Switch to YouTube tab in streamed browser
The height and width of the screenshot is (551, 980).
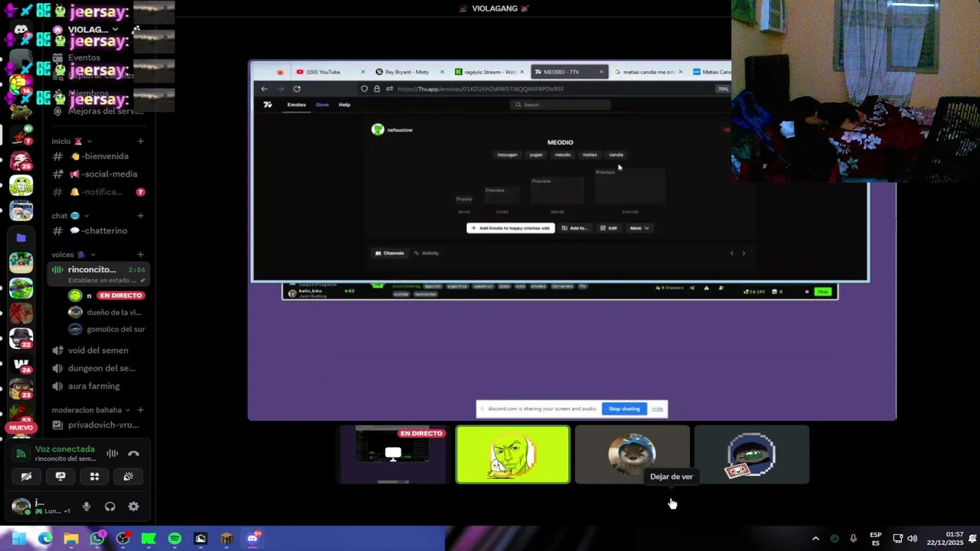point(329,72)
